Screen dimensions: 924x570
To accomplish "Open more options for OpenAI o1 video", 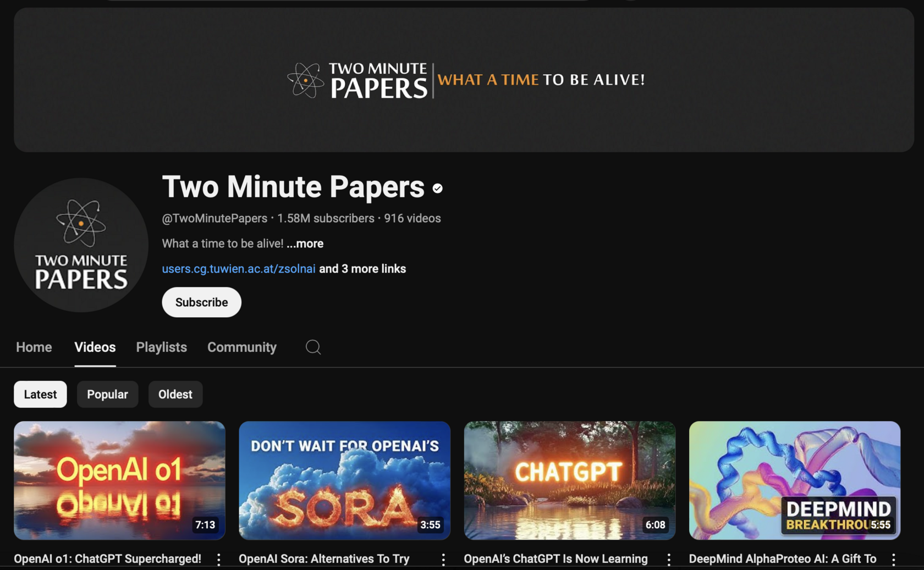I will [219, 559].
